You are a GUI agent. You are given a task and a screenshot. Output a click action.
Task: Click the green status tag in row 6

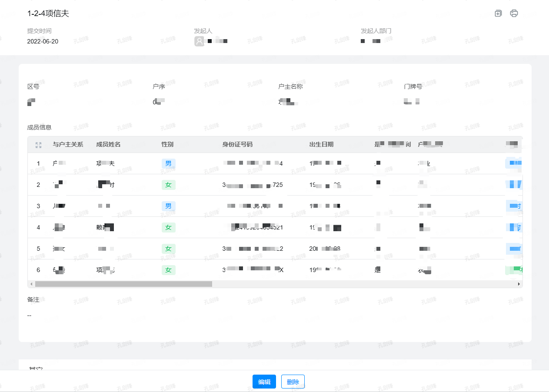coord(514,270)
